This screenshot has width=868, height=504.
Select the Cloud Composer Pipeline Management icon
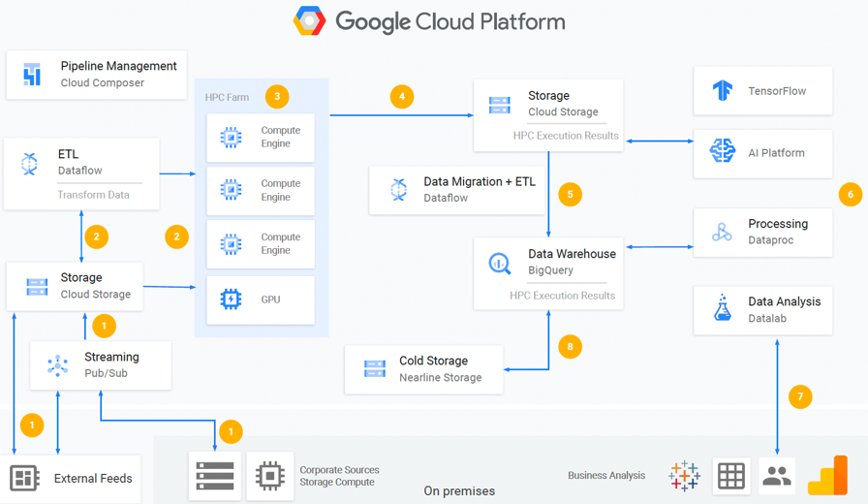pyautogui.click(x=32, y=75)
